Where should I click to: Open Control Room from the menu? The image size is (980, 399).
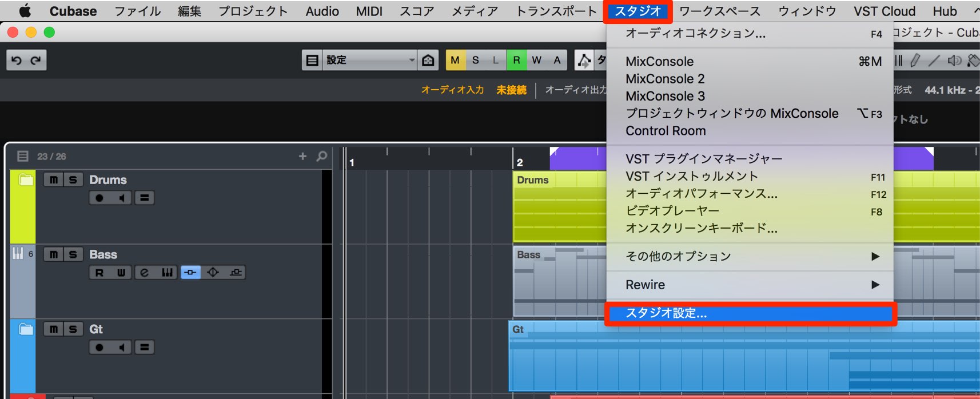coord(750,131)
